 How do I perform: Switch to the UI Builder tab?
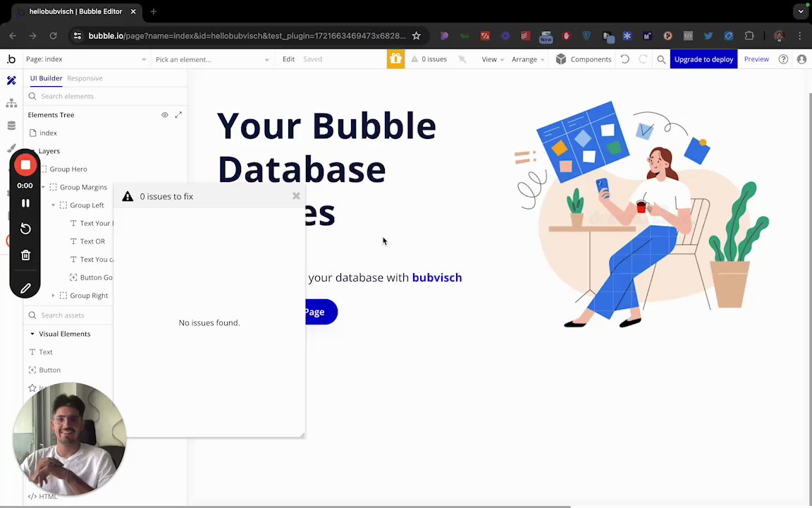(x=46, y=78)
